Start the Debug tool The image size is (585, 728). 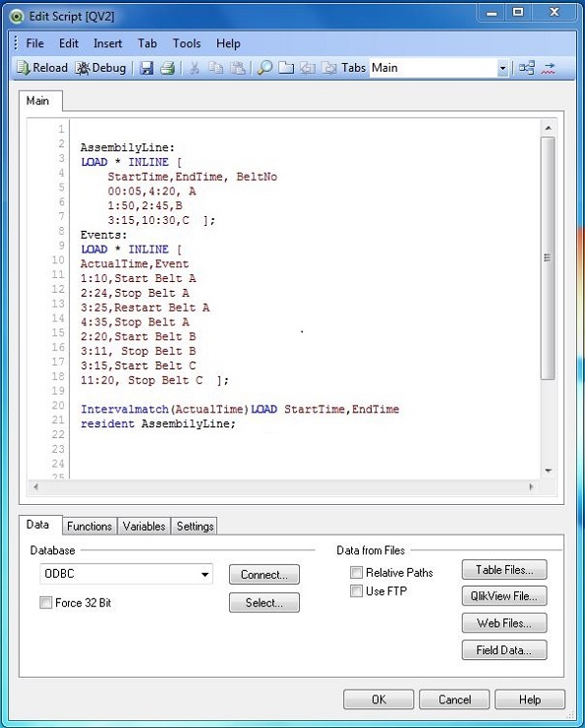click(x=100, y=68)
